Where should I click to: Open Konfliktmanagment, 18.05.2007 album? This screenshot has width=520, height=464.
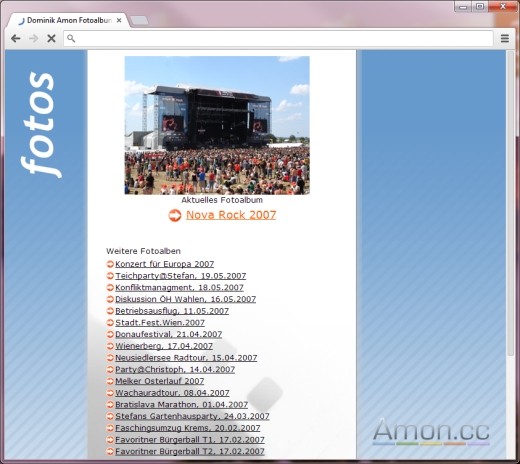(x=179, y=287)
